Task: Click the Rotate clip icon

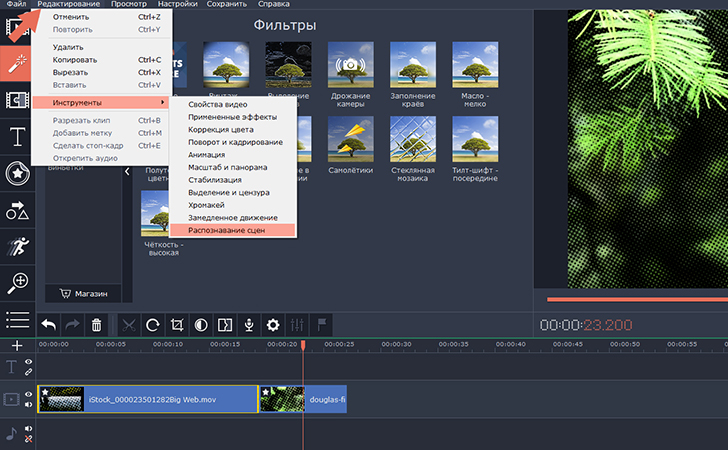Action: coord(152,324)
